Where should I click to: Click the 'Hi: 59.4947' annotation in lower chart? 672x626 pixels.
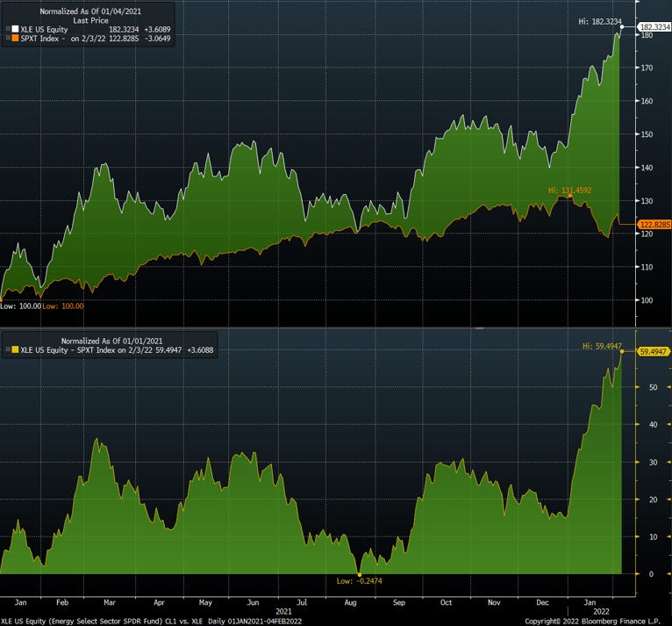(602, 346)
